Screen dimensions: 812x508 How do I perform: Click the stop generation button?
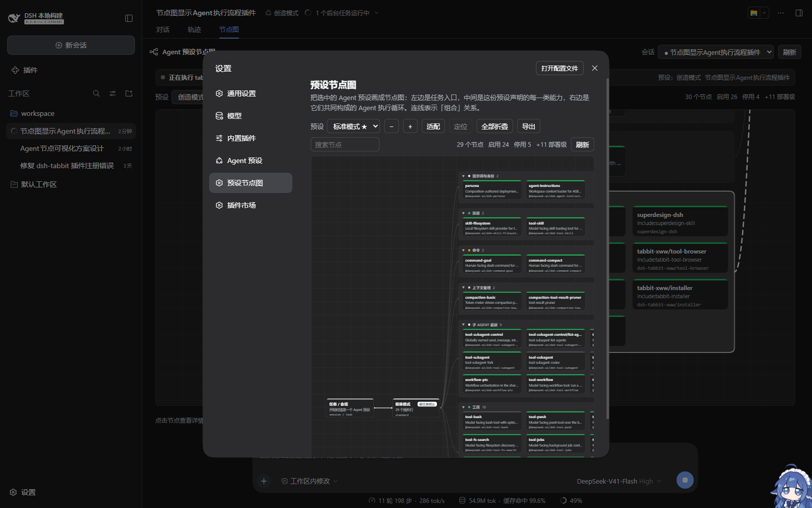point(685,480)
